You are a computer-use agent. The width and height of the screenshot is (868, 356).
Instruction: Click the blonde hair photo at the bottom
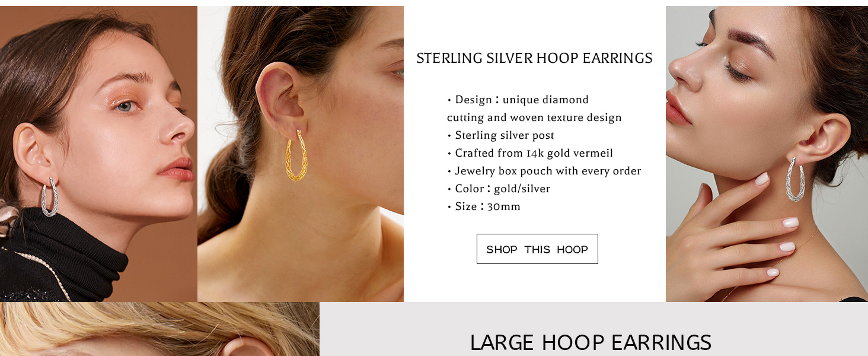(x=159, y=329)
